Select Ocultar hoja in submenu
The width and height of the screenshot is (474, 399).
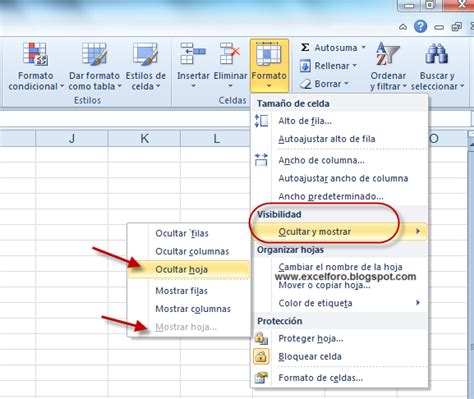click(189, 269)
